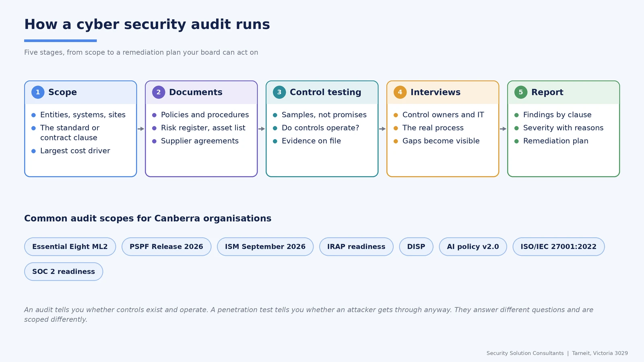
Task: Click "Severity with reasons" bullet text
Action: [x=563, y=128]
